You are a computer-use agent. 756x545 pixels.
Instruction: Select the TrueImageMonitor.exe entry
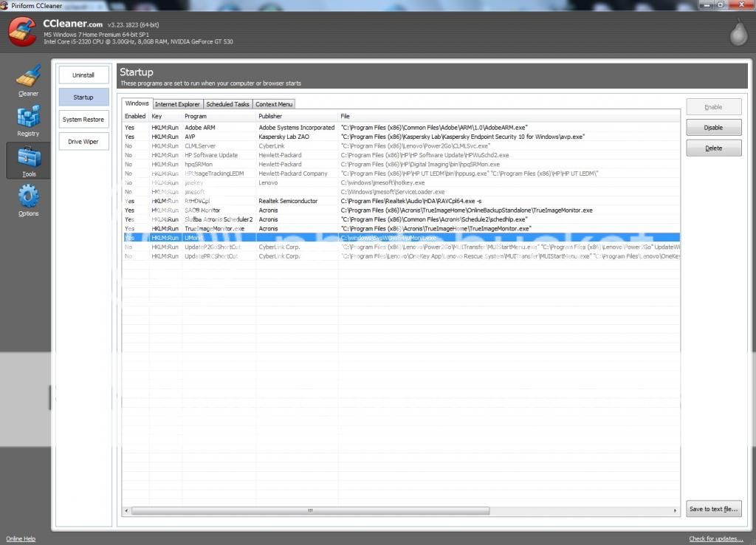[x=401, y=229]
